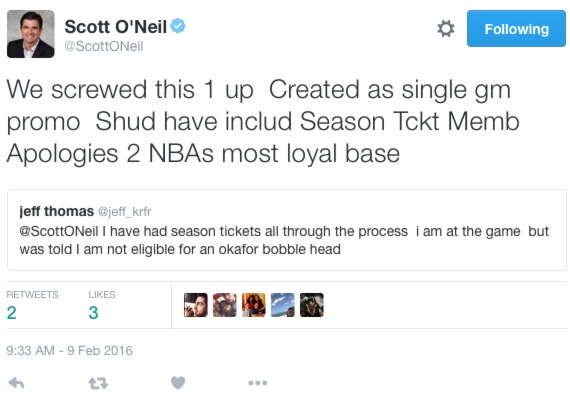570x395 pixels.
Task: Open the third liker avatar thumbnail
Action: 254,305
